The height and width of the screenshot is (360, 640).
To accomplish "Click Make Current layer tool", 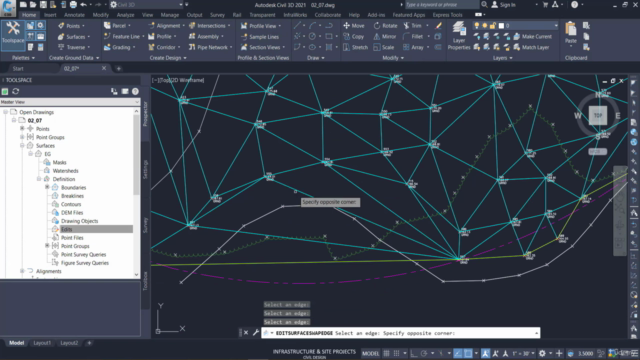I will pos(533,36).
